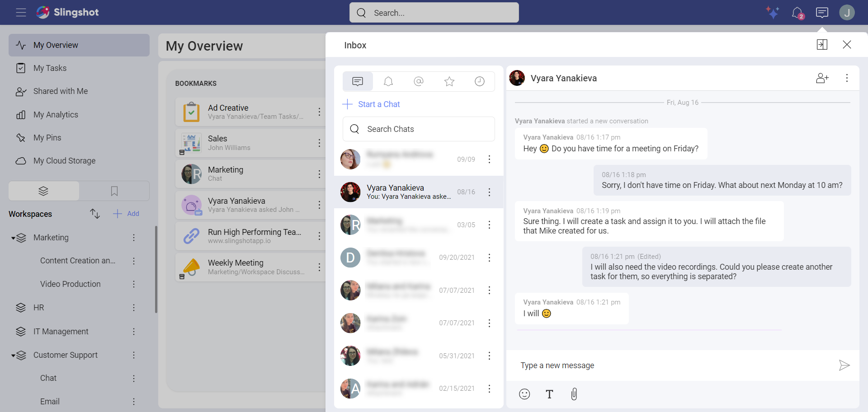Open options for Weekly Meeting bookmark

tap(319, 267)
